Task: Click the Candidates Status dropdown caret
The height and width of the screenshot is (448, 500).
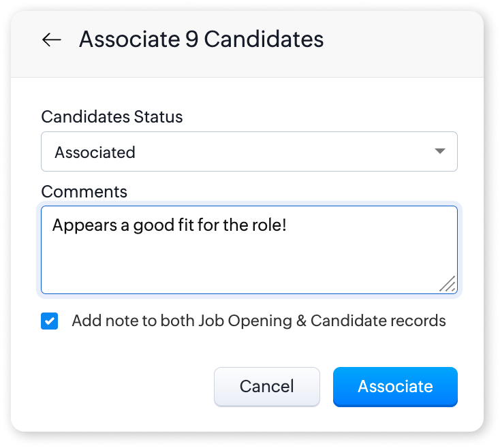Action: 440,151
